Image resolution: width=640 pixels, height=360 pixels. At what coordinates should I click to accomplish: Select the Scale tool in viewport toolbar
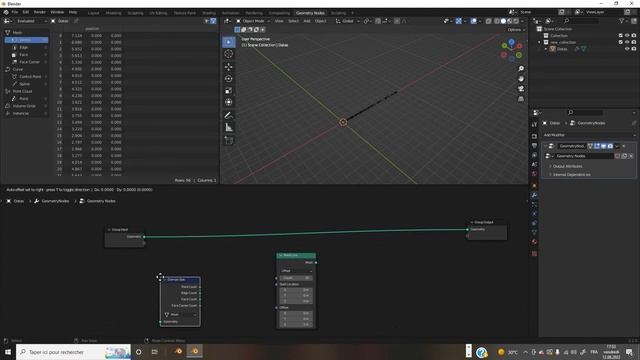pos(229,90)
